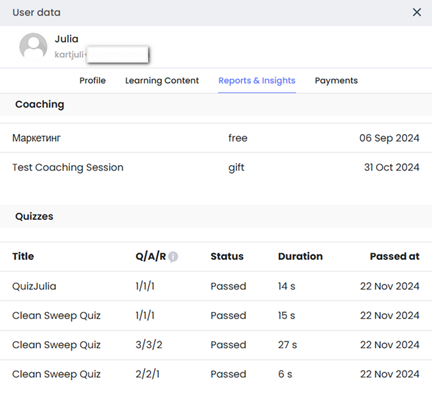Click the Title column header
The width and height of the screenshot is (432, 395).
(23, 256)
